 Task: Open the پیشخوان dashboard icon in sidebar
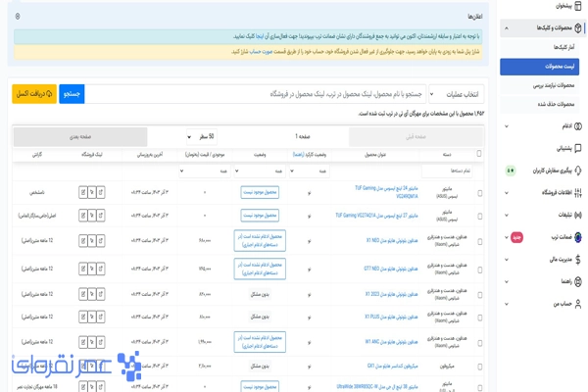(578, 6)
